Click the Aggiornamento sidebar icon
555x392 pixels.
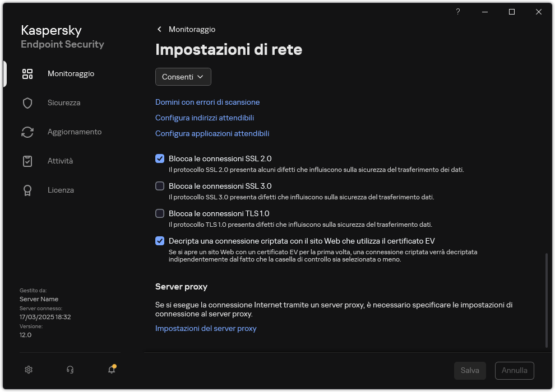point(27,132)
